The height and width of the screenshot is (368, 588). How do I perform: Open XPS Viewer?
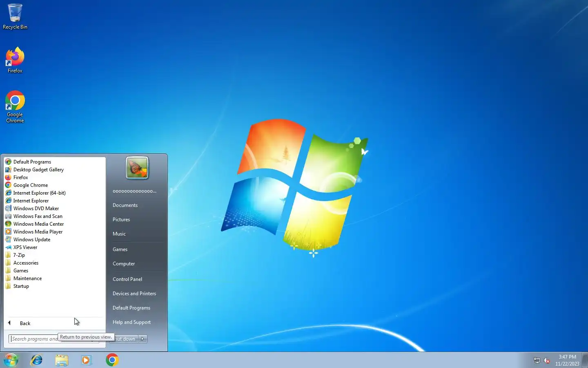[55, 247]
